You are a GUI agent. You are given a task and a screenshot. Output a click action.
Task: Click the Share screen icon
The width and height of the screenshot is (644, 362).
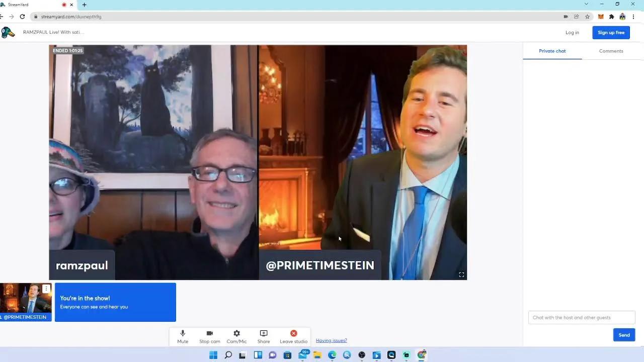[264, 336]
